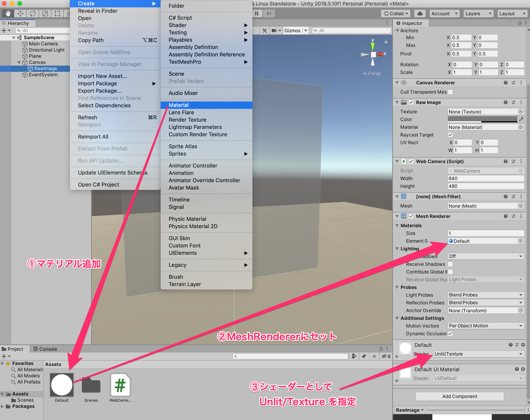Click the scene view lock icon near gizmo
This screenshot has width=530, height=420.
[x=386, y=41]
